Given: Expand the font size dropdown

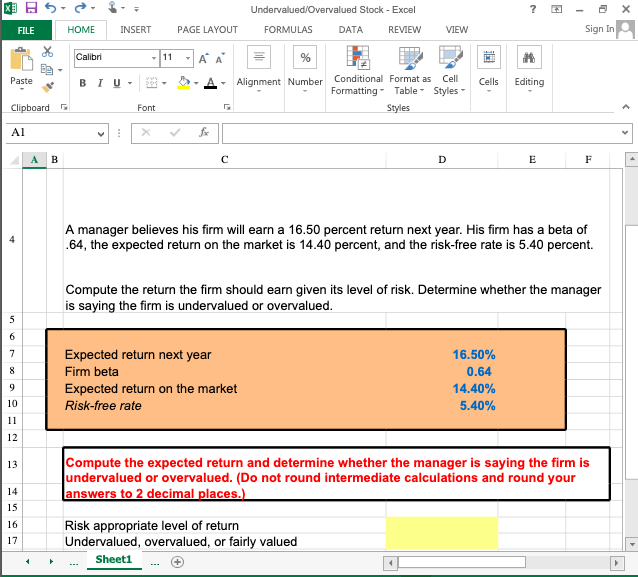Looking at the screenshot, I should click(x=188, y=58).
